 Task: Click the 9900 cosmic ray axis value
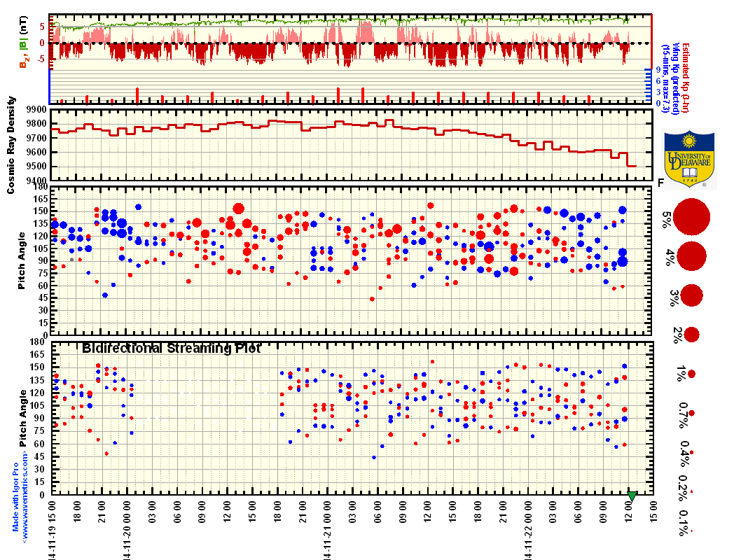click(x=36, y=110)
